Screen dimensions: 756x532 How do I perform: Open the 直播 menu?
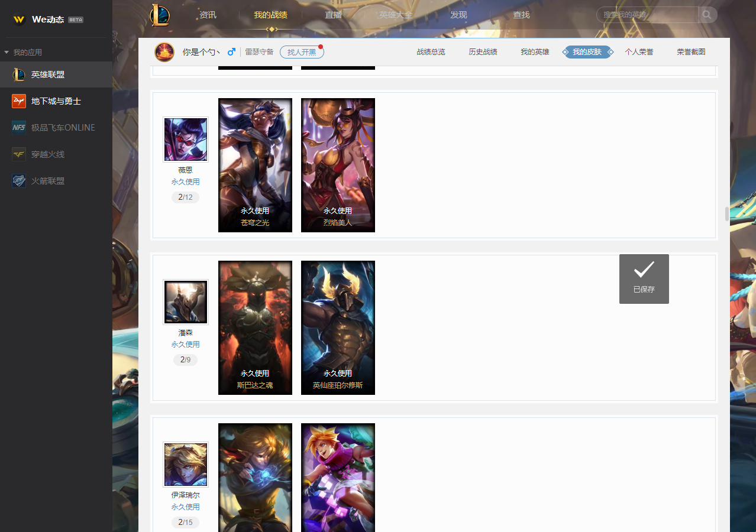(x=334, y=15)
